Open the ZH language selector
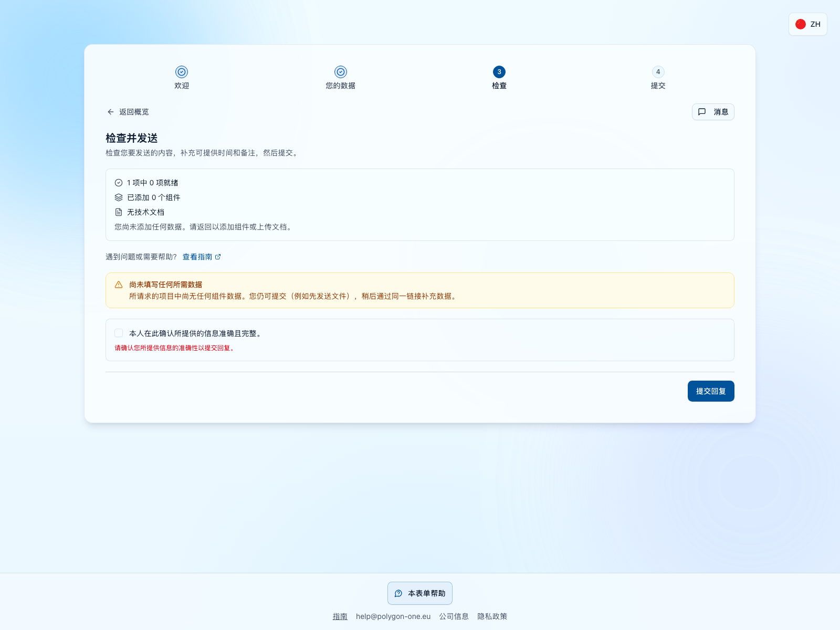The height and width of the screenshot is (630, 840). 807,24
